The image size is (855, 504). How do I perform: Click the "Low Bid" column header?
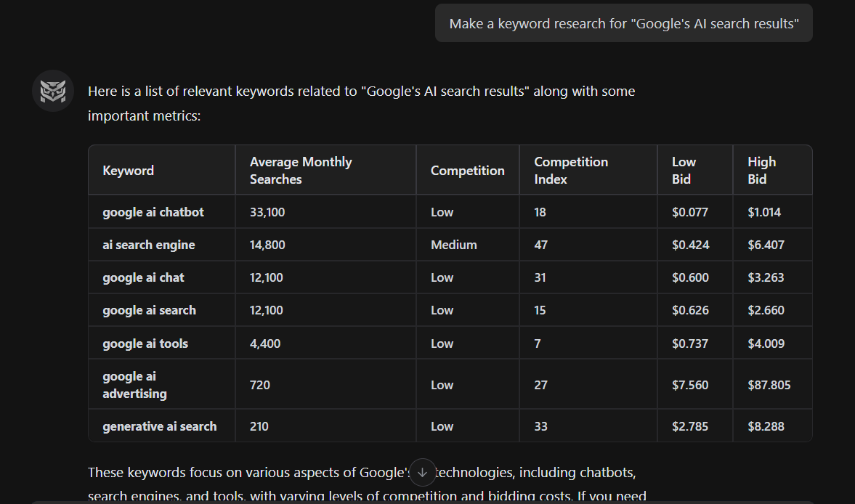(682, 170)
